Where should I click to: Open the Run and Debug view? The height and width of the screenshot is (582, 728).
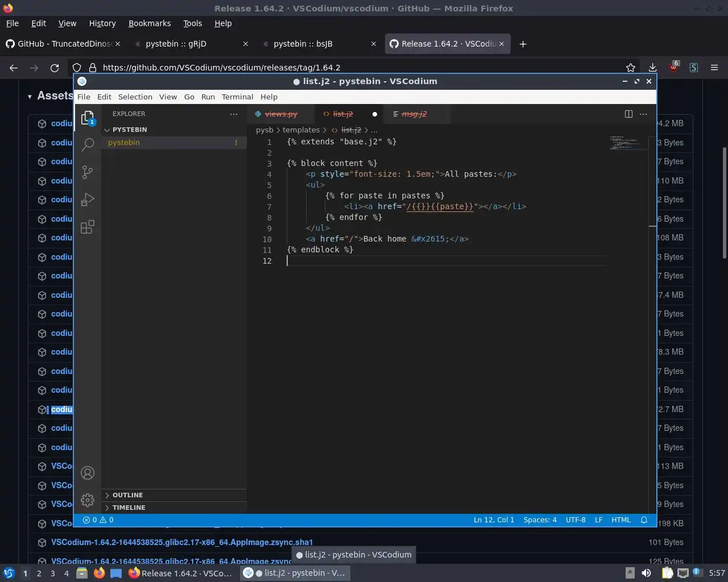pos(88,199)
